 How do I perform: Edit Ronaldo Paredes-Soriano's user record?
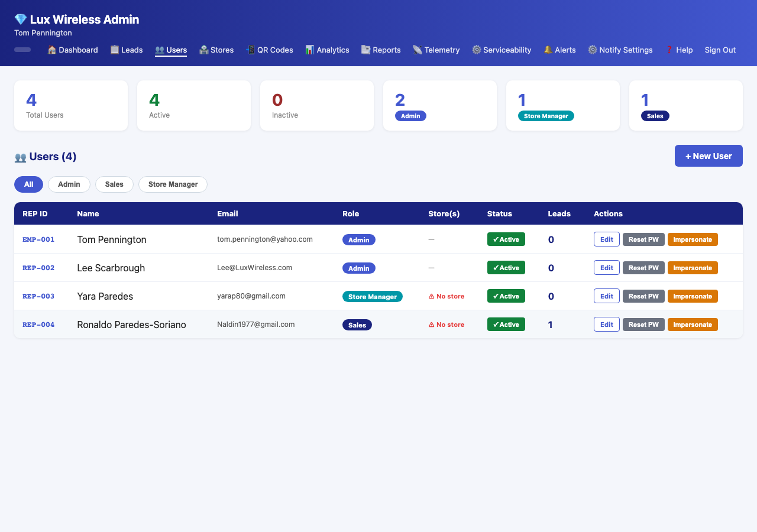pos(607,325)
